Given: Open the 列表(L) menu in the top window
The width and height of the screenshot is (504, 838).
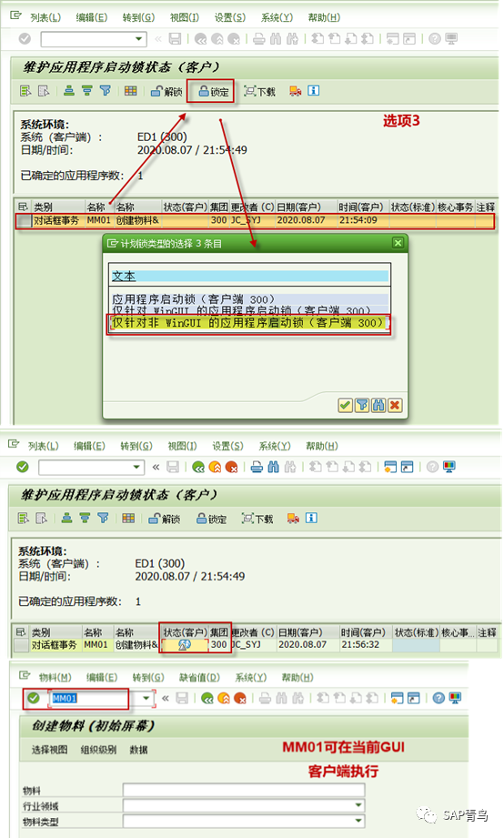Looking at the screenshot, I should [x=45, y=17].
